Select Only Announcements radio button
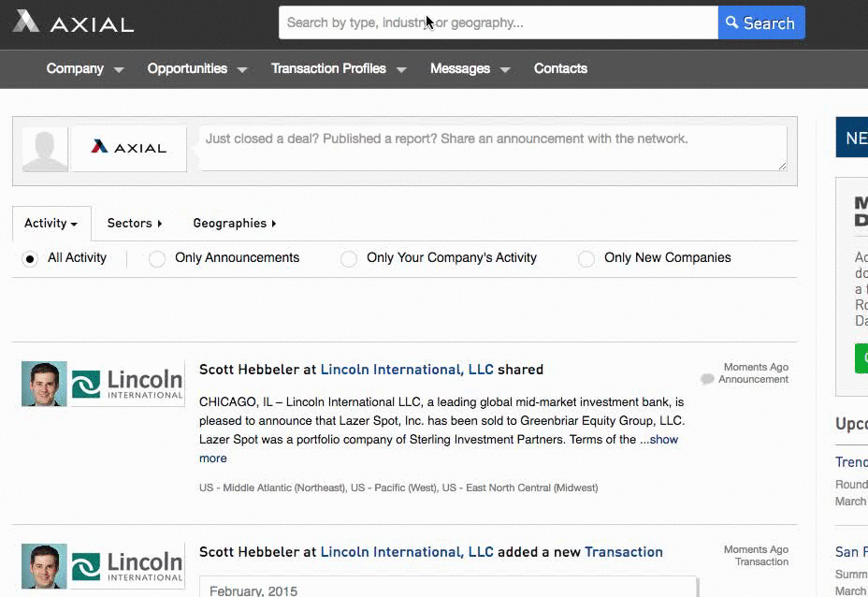 point(157,258)
